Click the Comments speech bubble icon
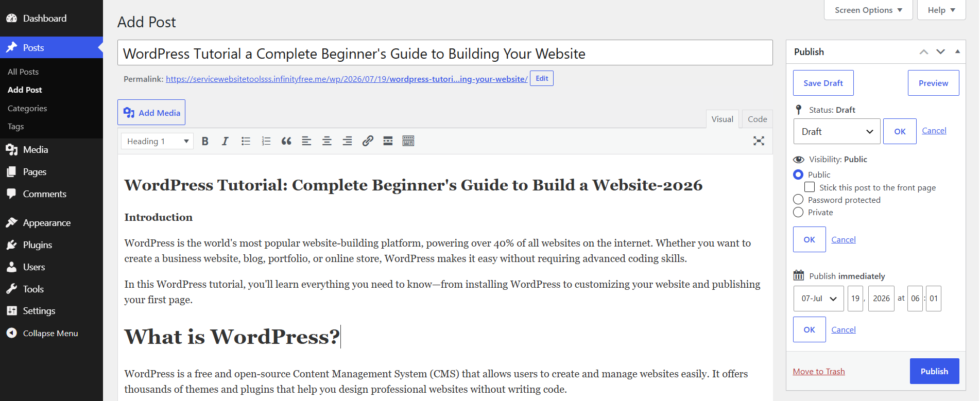Viewport: 980px width, 401px height. pos(11,194)
